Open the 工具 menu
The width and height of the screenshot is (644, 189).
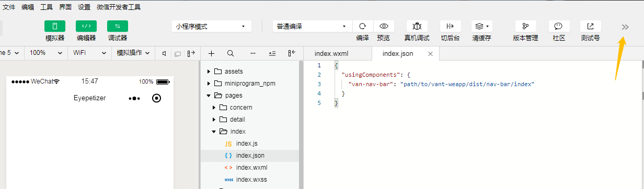coord(47,7)
